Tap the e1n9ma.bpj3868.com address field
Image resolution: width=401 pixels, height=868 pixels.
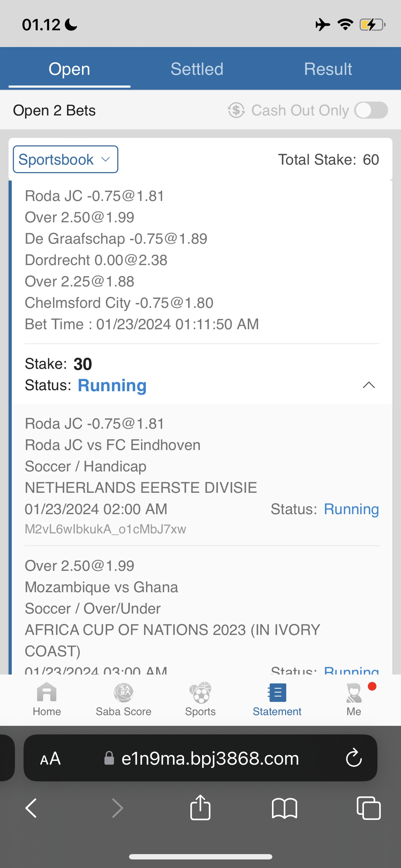[x=210, y=758]
